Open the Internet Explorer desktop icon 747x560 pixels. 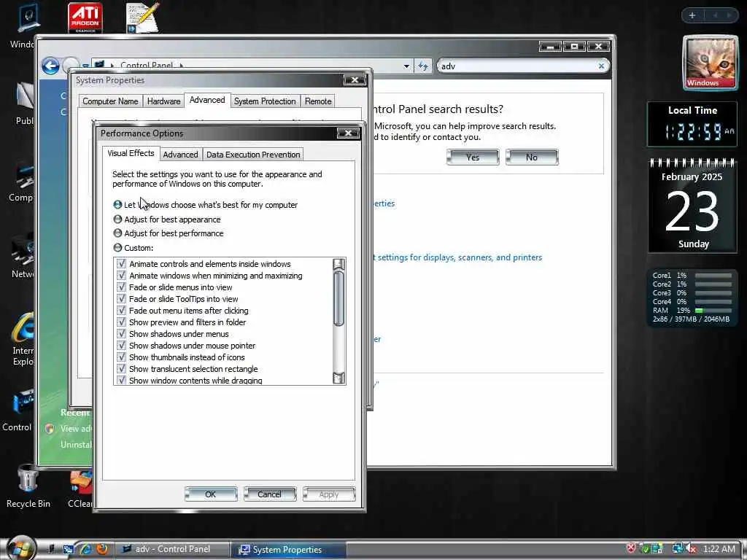click(23, 339)
